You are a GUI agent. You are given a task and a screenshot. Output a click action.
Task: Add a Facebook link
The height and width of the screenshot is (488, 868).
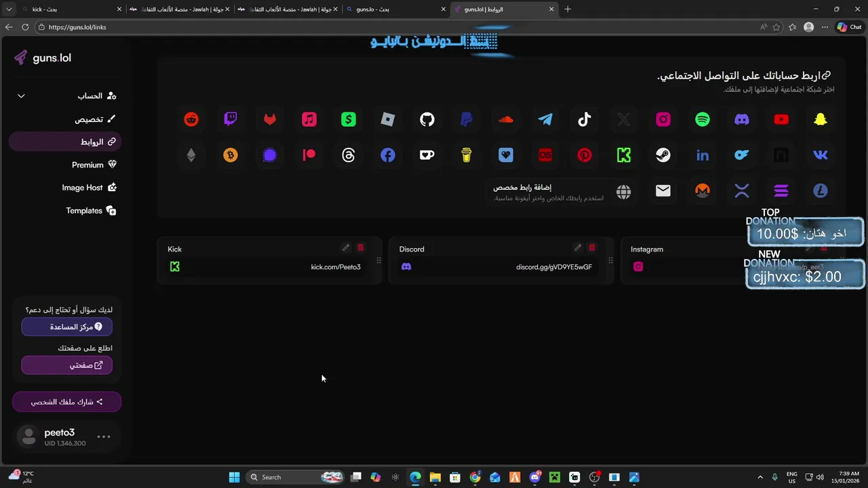[388, 155]
